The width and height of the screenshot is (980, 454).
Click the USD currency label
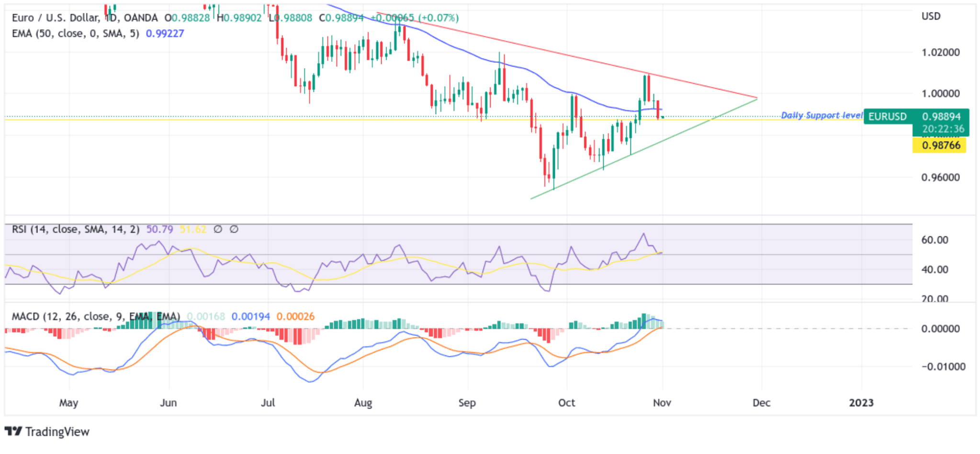[931, 16]
